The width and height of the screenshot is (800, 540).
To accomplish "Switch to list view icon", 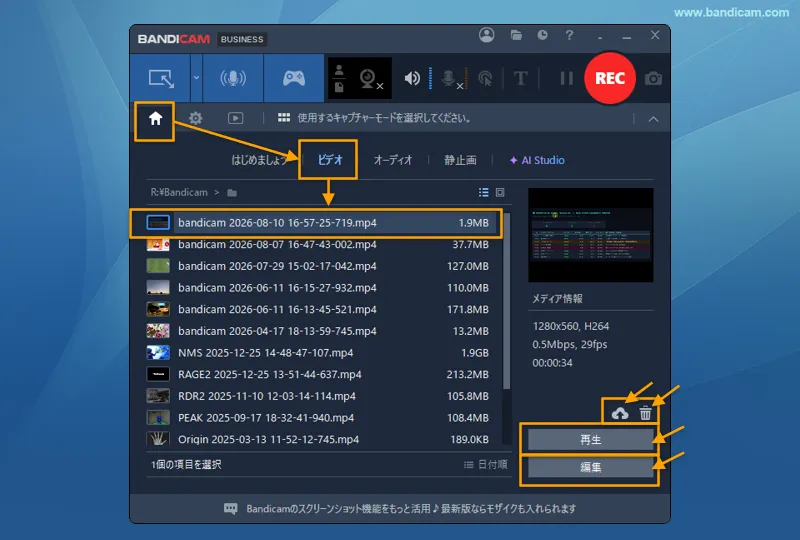I will (483, 192).
